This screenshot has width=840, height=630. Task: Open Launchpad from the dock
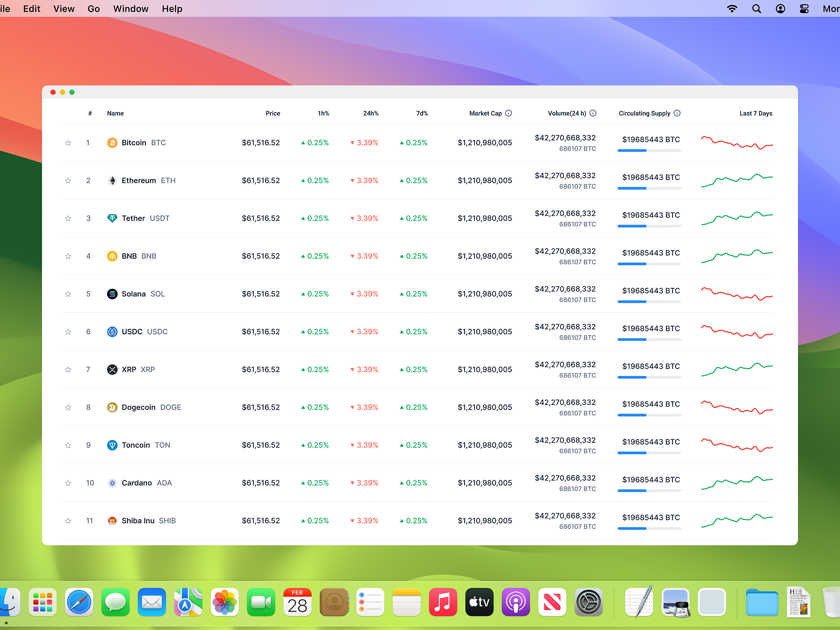tap(43, 602)
